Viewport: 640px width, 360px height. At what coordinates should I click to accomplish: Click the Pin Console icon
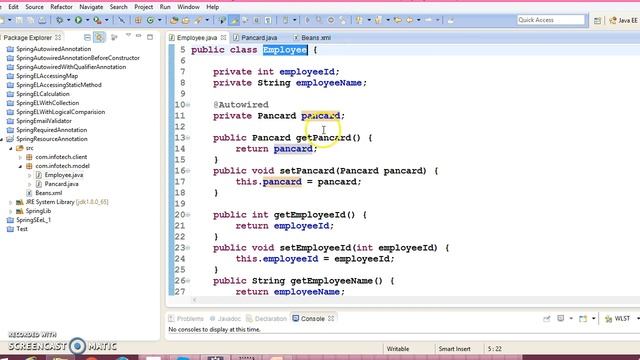pyautogui.click(x=547, y=318)
